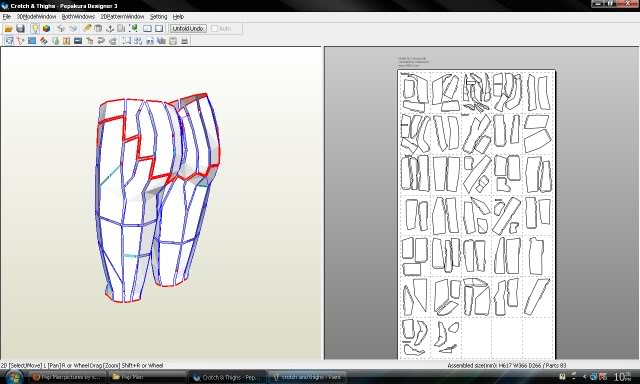Click the Open file folder icon
Image resolution: width=640 pixels, height=384 pixels.
click(x=9, y=29)
